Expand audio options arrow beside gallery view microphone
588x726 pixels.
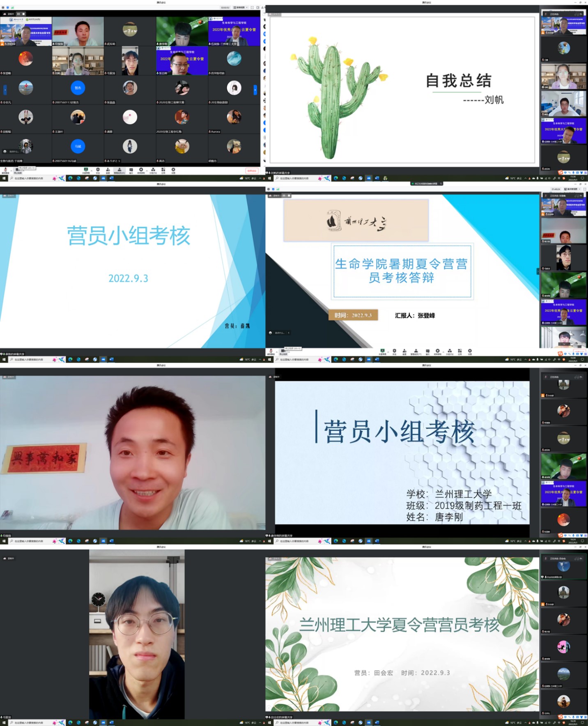pyautogui.click(x=11, y=170)
